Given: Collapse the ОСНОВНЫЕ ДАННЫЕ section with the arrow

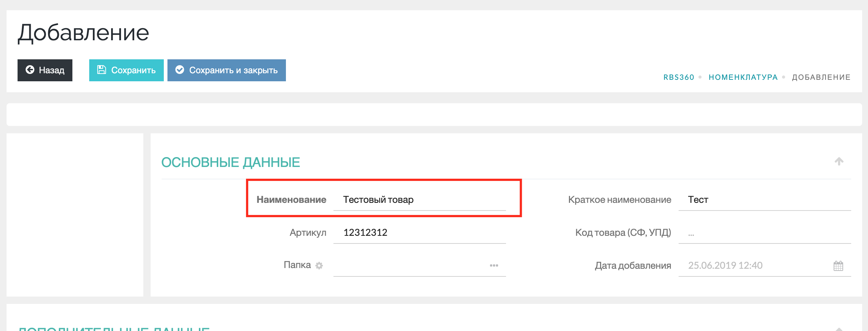Looking at the screenshot, I should click(839, 161).
